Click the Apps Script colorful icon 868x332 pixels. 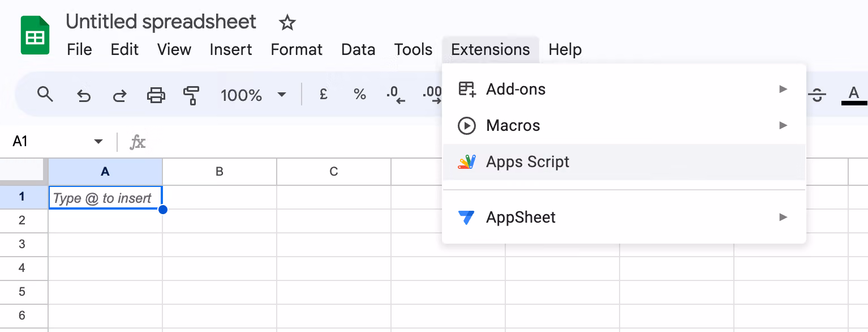click(467, 162)
